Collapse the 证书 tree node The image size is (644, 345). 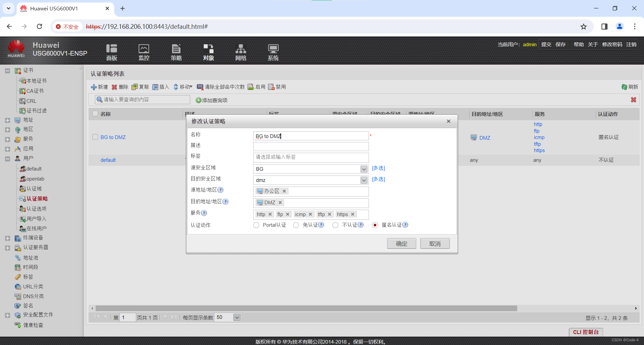coord(7,71)
